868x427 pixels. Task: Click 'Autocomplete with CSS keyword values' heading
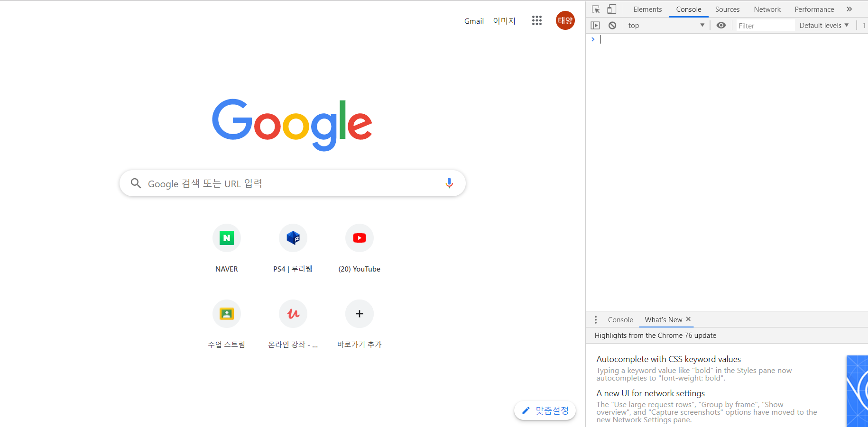click(x=668, y=359)
